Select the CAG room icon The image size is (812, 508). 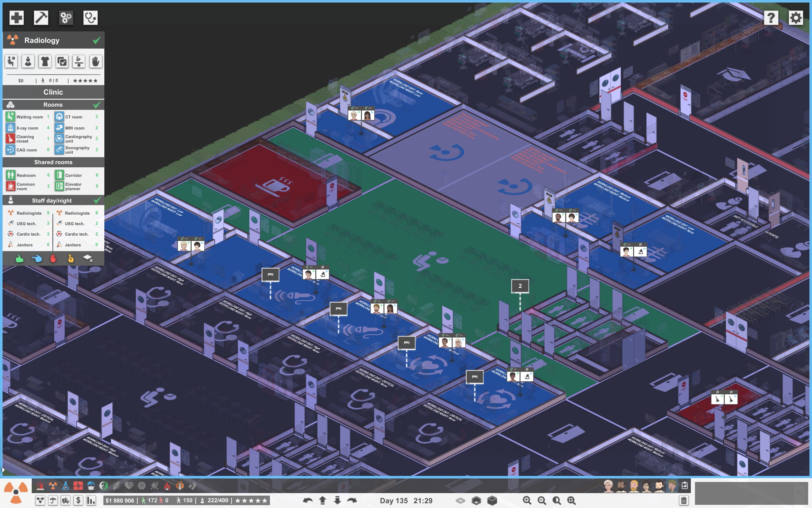10,150
